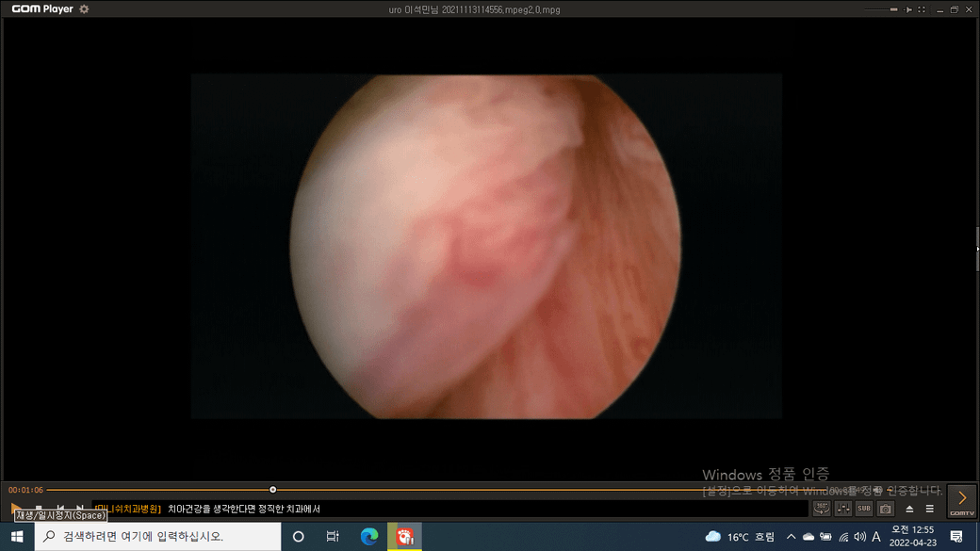Click the eject/open file button
The height and width of the screenshot is (551, 980).
click(909, 509)
